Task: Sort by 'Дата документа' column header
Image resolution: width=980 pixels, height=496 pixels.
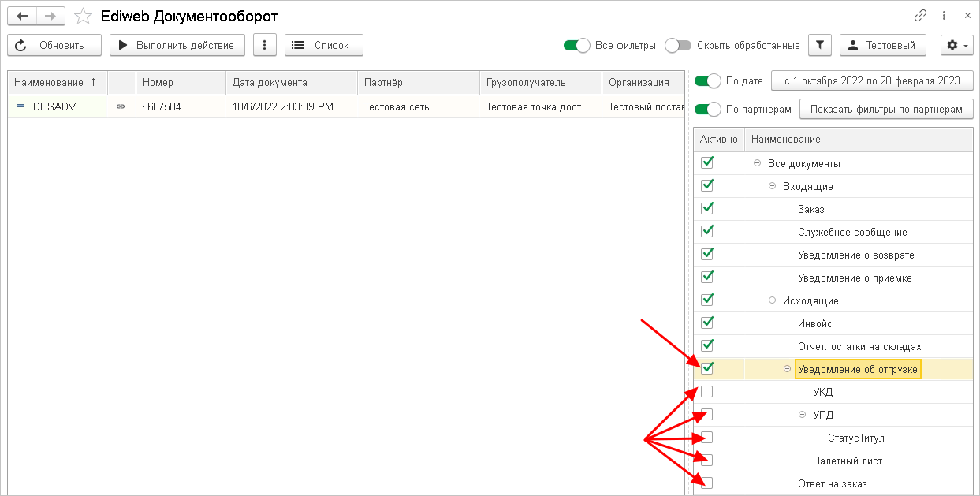Action: coord(270,83)
